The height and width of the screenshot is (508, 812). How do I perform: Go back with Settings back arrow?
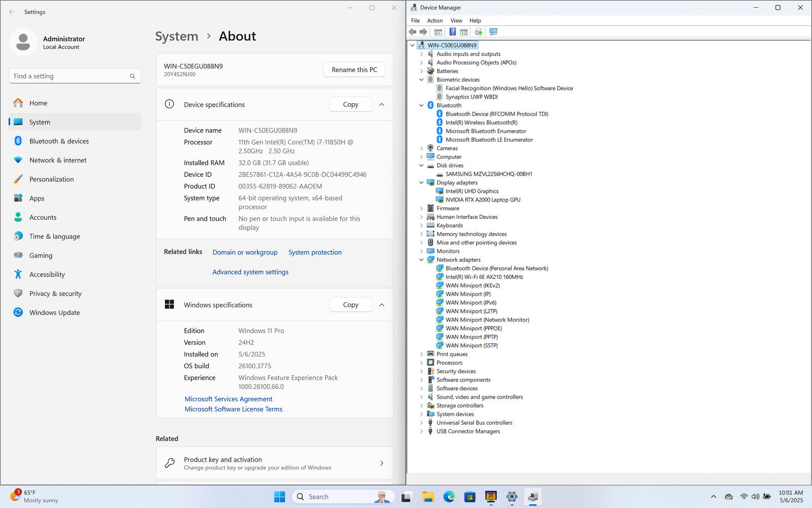tap(12, 12)
